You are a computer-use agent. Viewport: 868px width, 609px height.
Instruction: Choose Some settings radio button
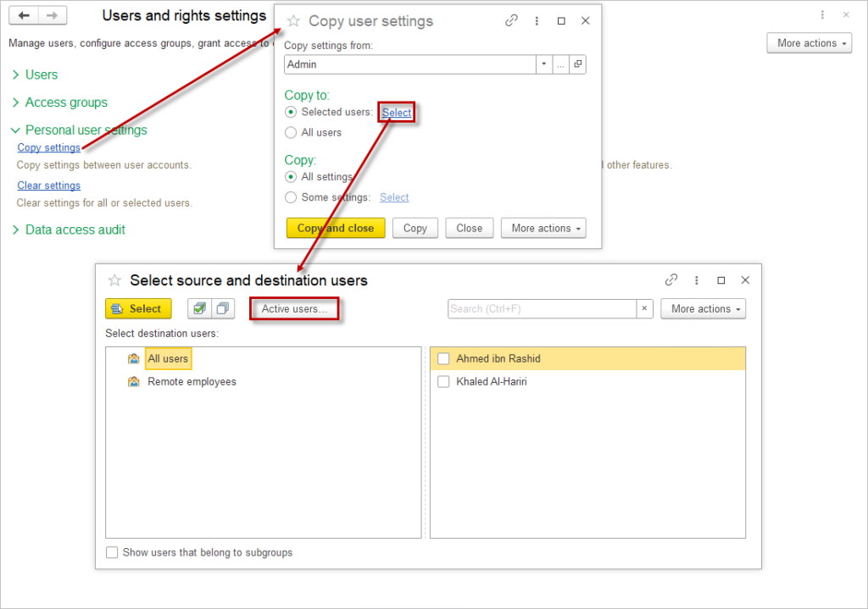click(291, 197)
